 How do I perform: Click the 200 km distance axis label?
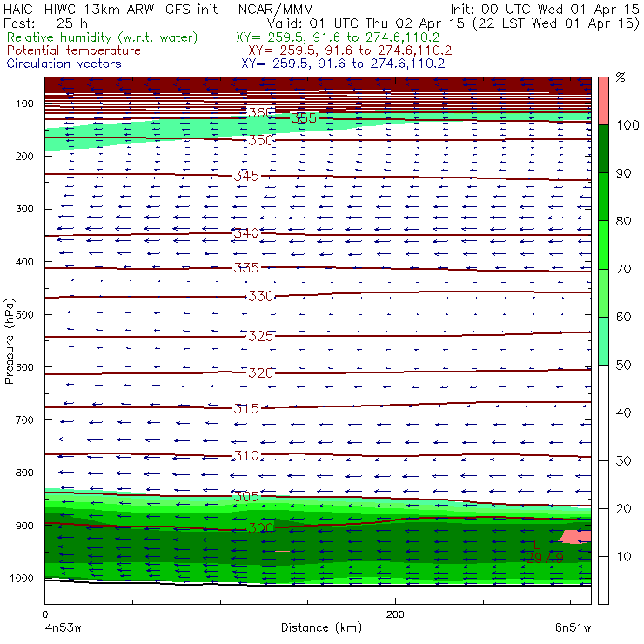pyautogui.click(x=395, y=614)
